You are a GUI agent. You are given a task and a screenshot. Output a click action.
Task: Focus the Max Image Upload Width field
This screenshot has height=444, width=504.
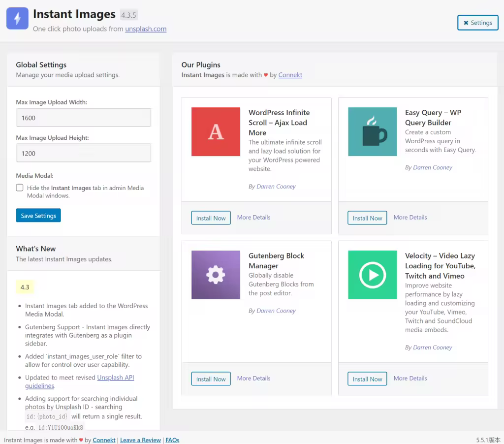click(84, 117)
